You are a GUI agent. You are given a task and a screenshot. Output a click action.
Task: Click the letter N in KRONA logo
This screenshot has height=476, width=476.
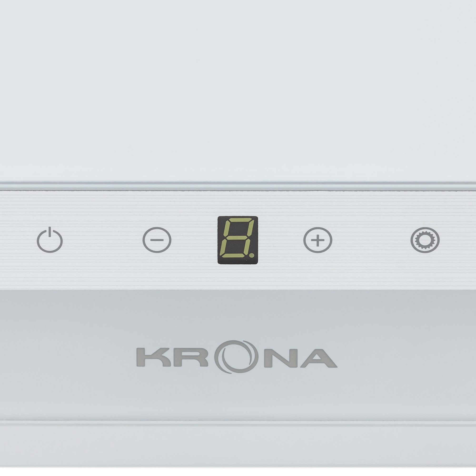coord(277,357)
